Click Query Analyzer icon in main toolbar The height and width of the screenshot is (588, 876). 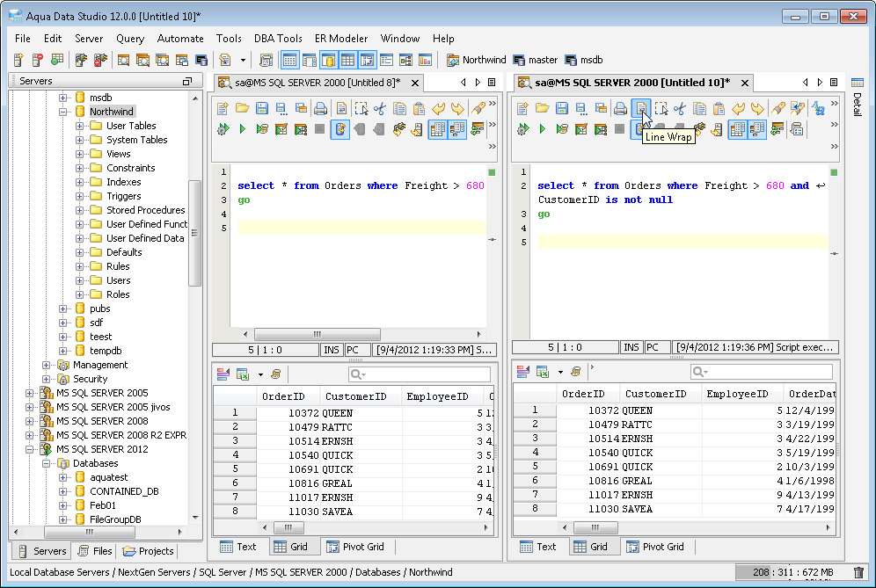[x=123, y=60]
